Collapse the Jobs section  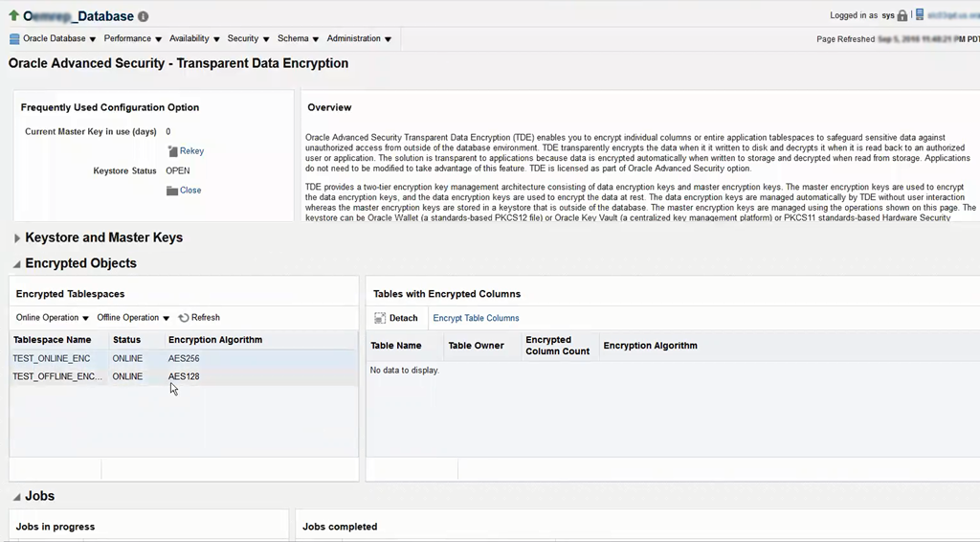(17, 497)
